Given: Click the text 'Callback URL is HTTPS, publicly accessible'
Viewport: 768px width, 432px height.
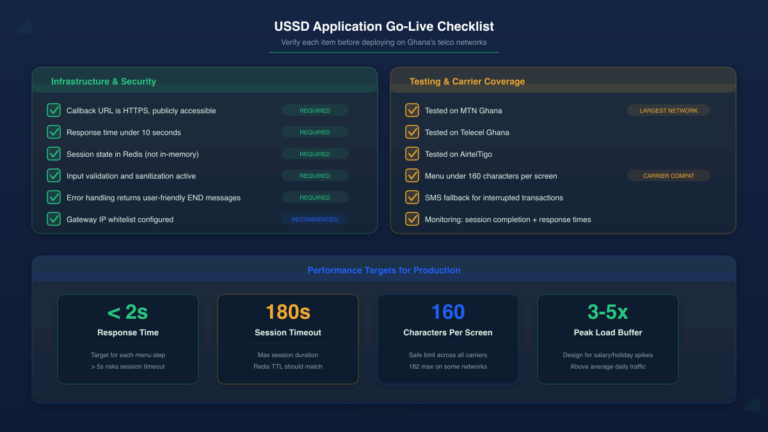Looking at the screenshot, I should point(141,111).
